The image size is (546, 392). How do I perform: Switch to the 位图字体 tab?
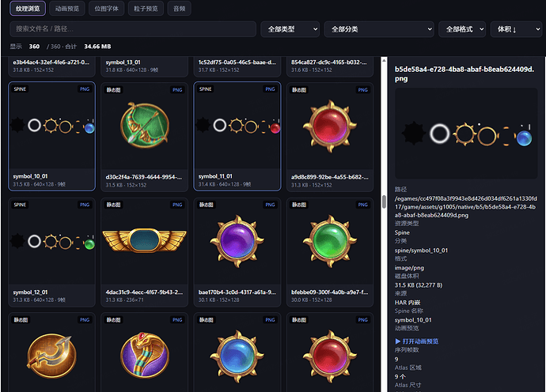click(107, 9)
